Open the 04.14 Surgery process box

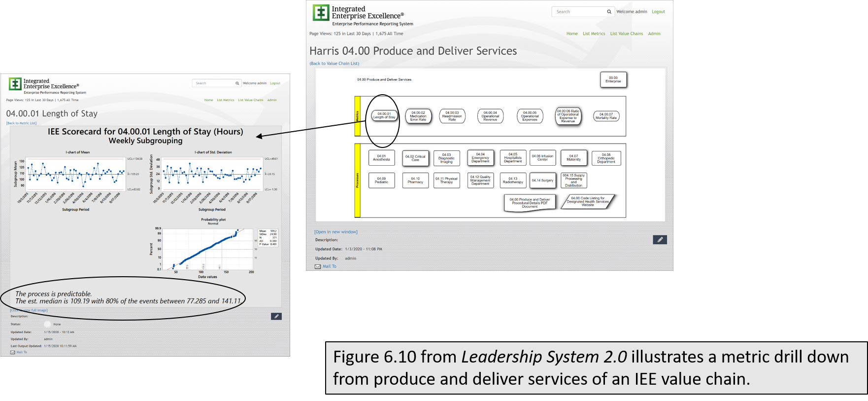tap(542, 181)
